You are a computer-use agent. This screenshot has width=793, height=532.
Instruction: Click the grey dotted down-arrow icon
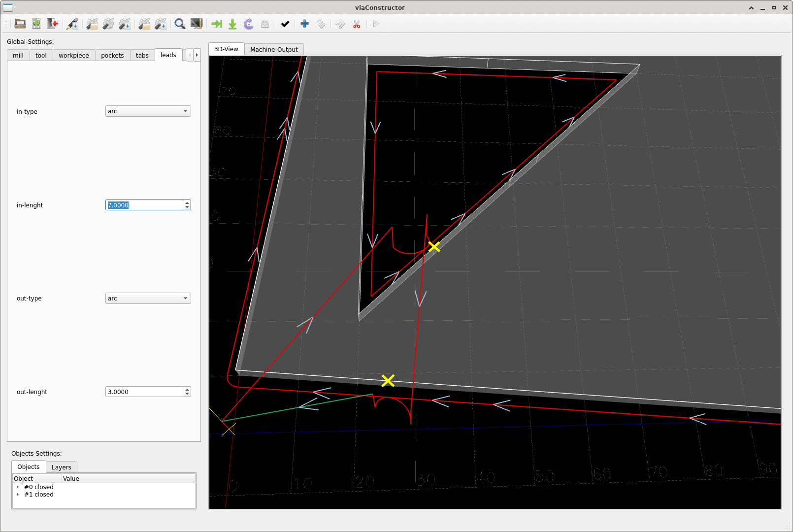click(x=321, y=24)
